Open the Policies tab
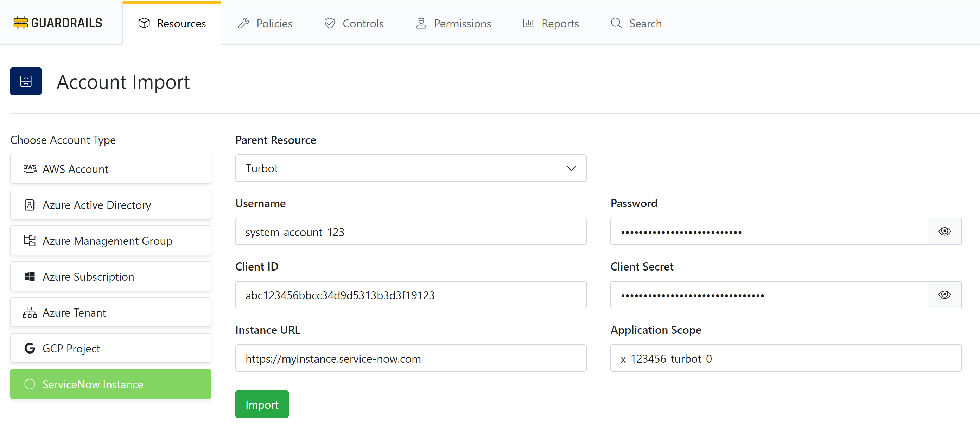980x439 pixels. coord(265,23)
